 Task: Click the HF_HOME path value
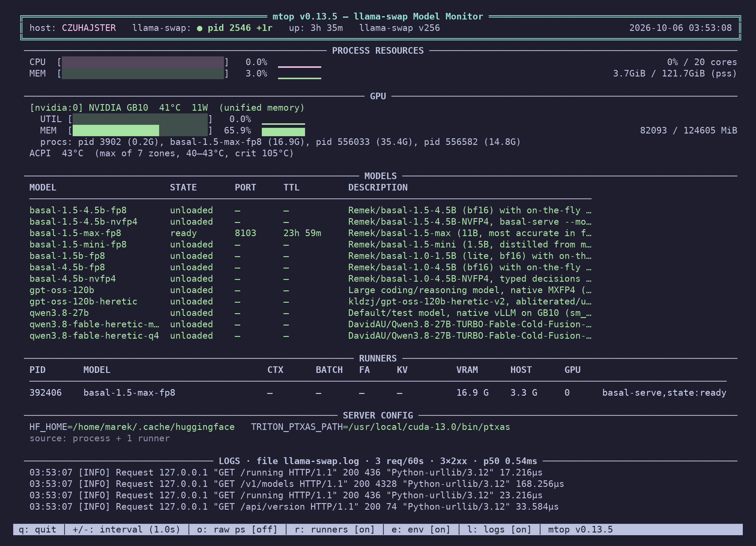[x=154, y=427]
